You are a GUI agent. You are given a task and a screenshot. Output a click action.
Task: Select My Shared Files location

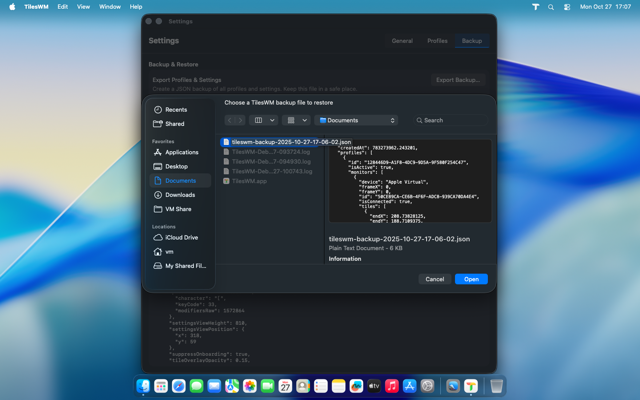[180, 266]
